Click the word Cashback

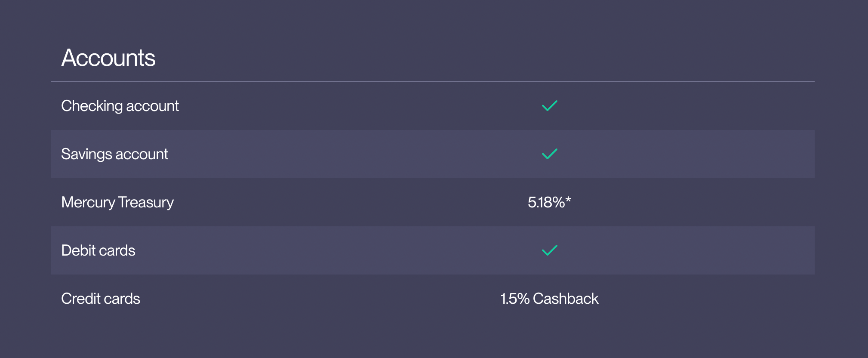coord(566,299)
